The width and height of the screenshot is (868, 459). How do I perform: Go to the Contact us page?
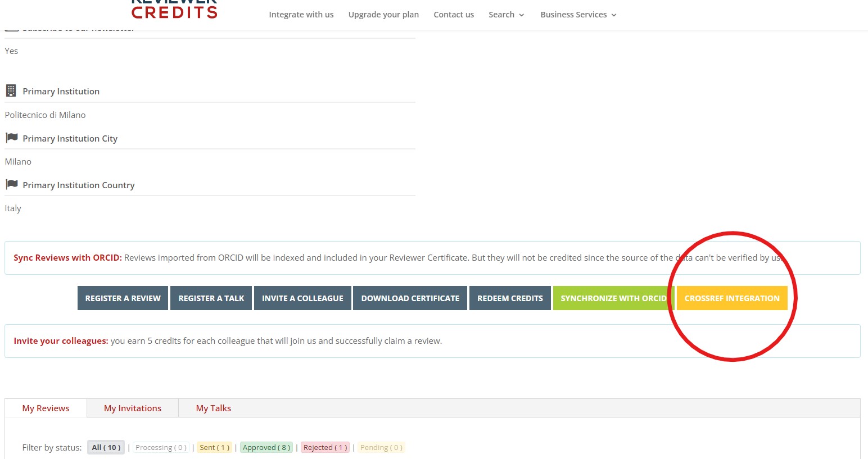pos(454,15)
